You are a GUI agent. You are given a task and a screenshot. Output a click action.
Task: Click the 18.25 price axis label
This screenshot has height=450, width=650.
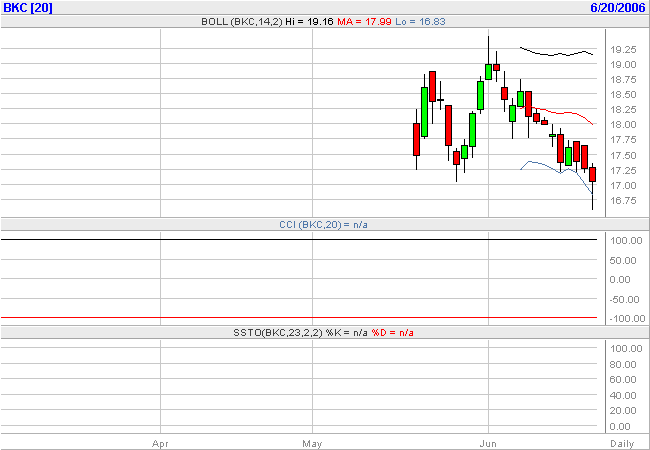click(623, 110)
